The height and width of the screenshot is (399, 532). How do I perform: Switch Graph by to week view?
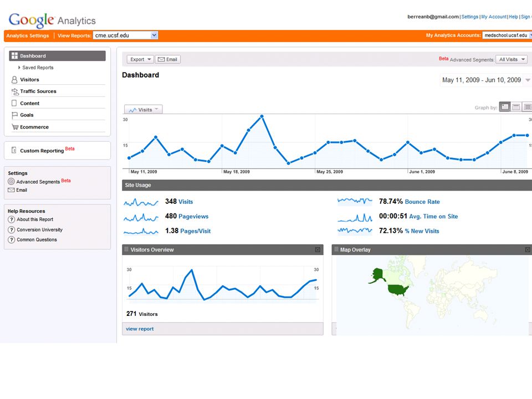(516, 107)
